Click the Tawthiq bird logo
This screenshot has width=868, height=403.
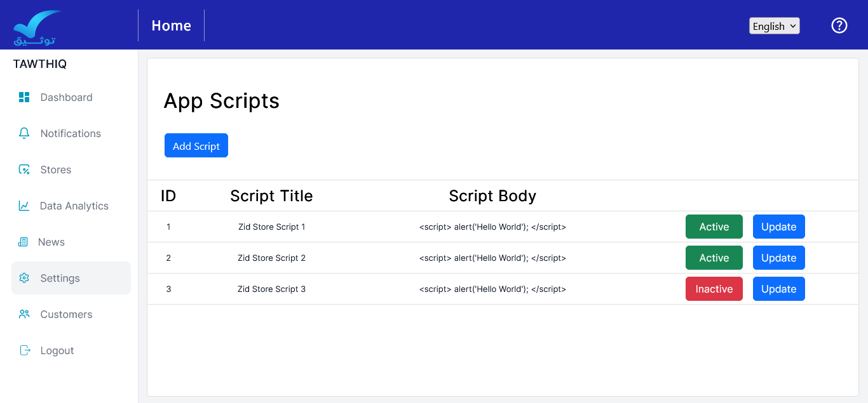pyautogui.click(x=37, y=27)
